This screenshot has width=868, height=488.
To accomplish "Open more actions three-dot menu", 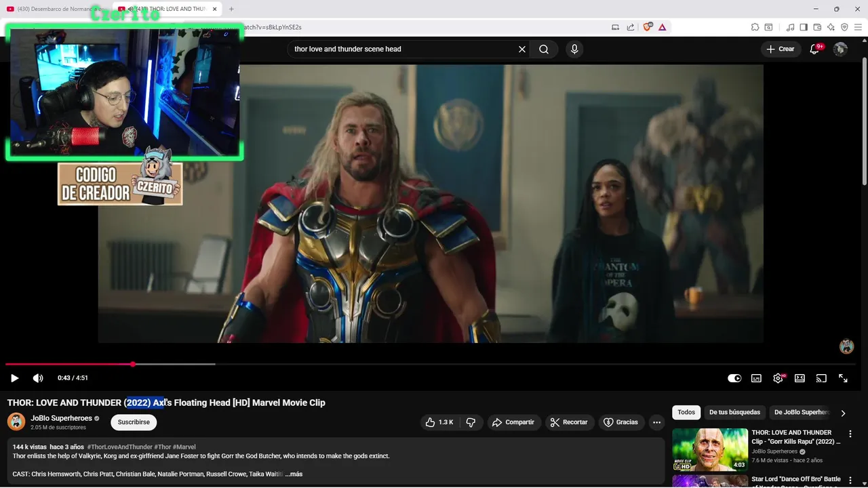I will 656,422.
